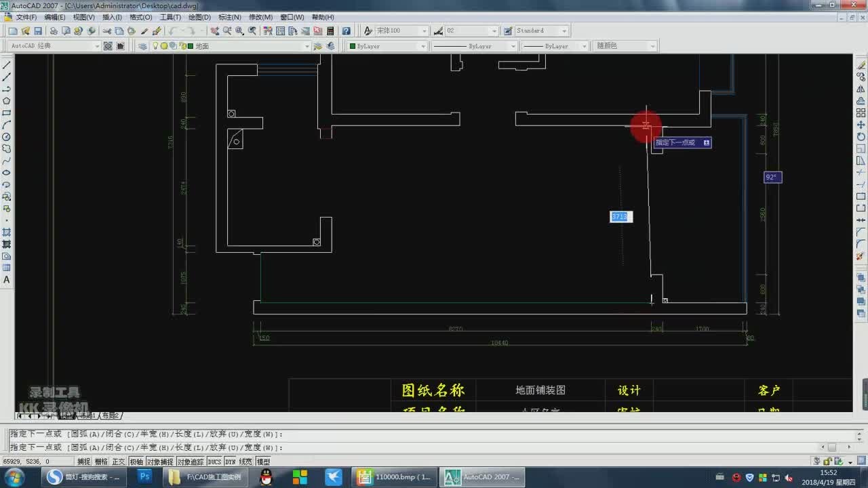Screen dimensions: 868x488
Task: Select the Rectangle draw tool
Action: coord(7,113)
